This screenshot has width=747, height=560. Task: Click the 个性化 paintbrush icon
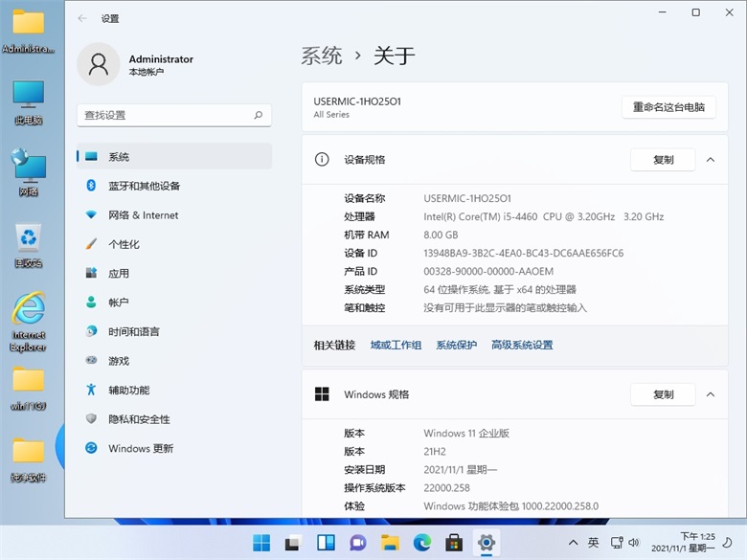pos(91,244)
